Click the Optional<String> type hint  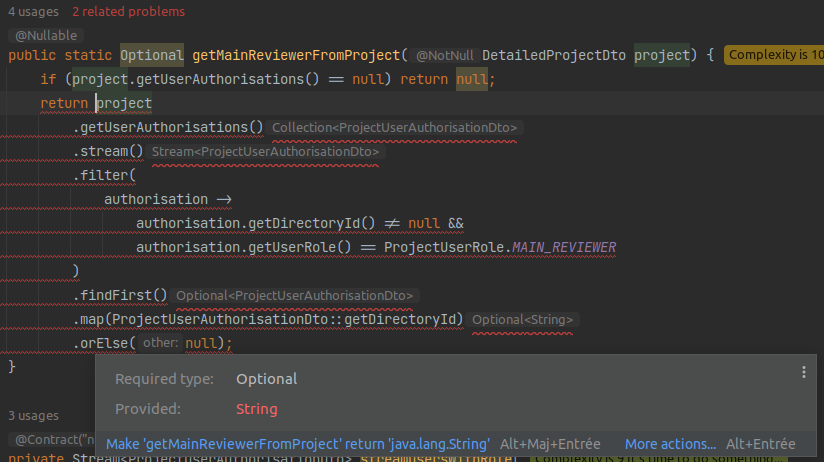coord(522,320)
